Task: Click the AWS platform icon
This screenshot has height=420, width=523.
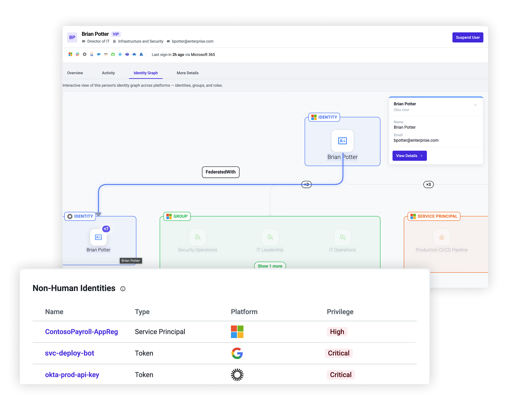Action: 106,54
